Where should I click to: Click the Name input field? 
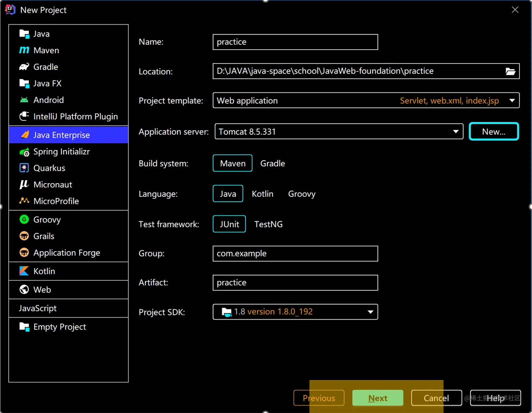click(295, 42)
